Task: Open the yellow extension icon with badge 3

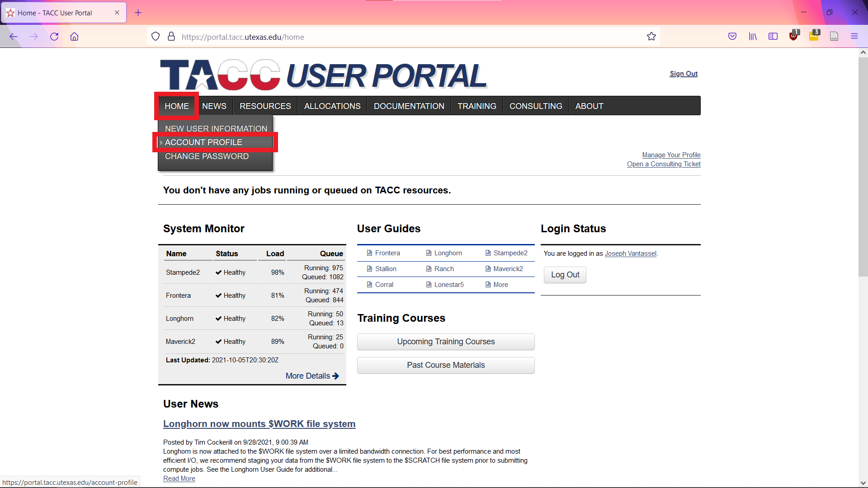Action: coord(814,36)
